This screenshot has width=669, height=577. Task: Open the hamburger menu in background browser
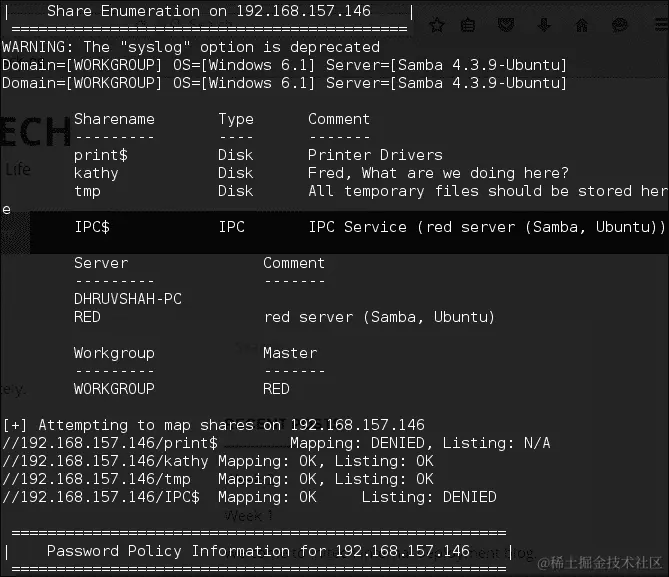coord(662,25)
